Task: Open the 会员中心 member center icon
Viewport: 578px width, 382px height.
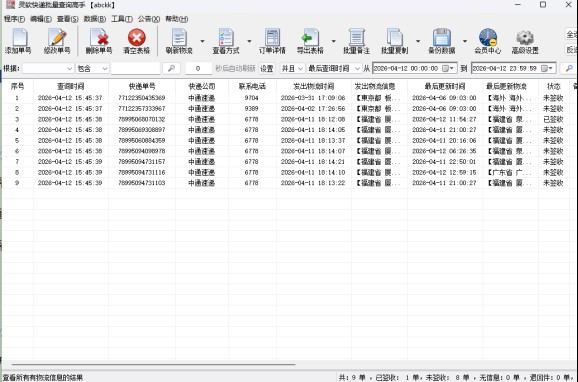Action: click(x=488, y=38)
